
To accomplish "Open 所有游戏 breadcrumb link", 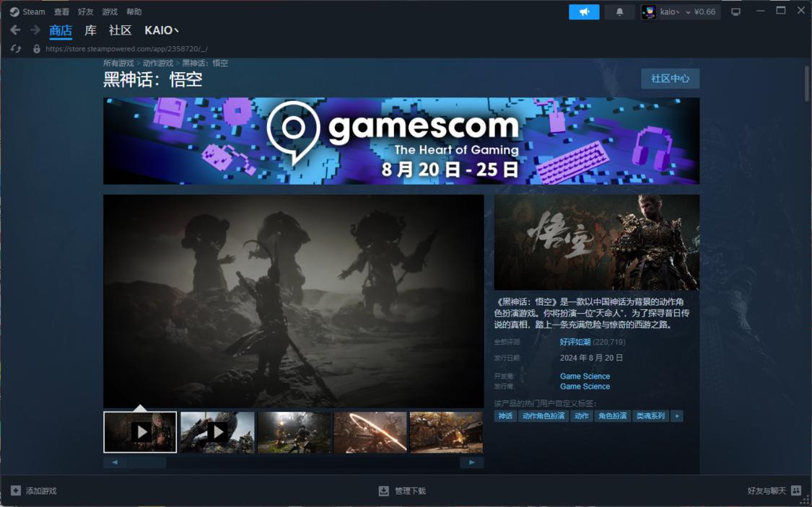I will (x=118, y=63).
